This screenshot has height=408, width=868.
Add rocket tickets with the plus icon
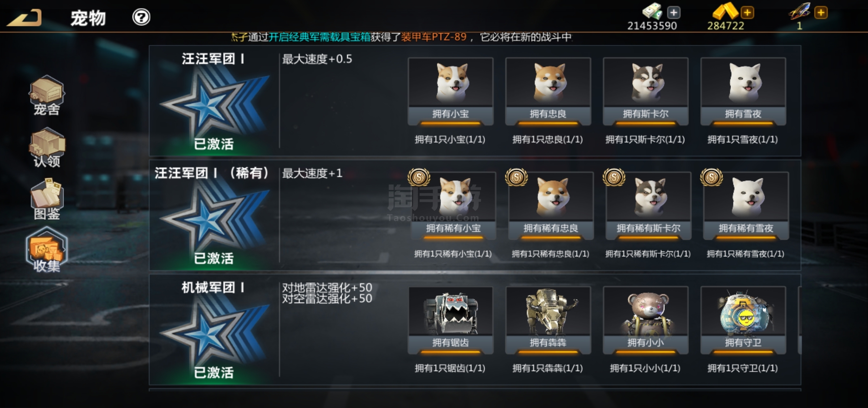[x=821, y=13]
